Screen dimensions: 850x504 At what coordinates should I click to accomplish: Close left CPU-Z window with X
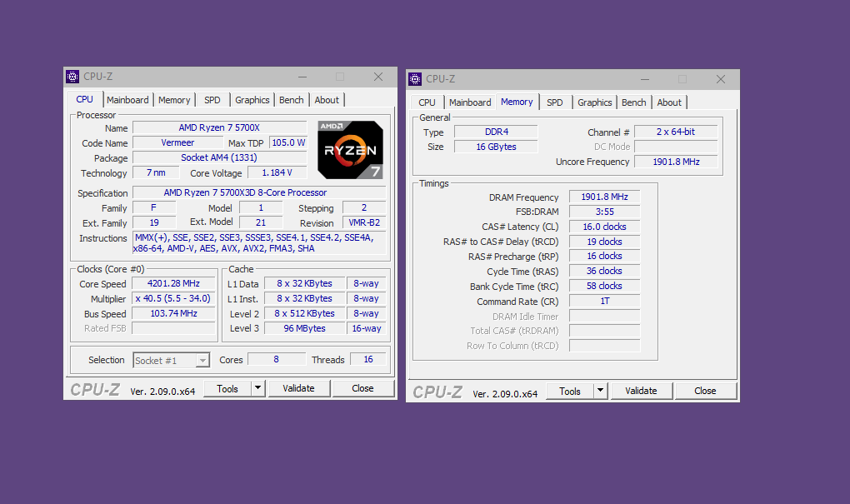[378, 77]
